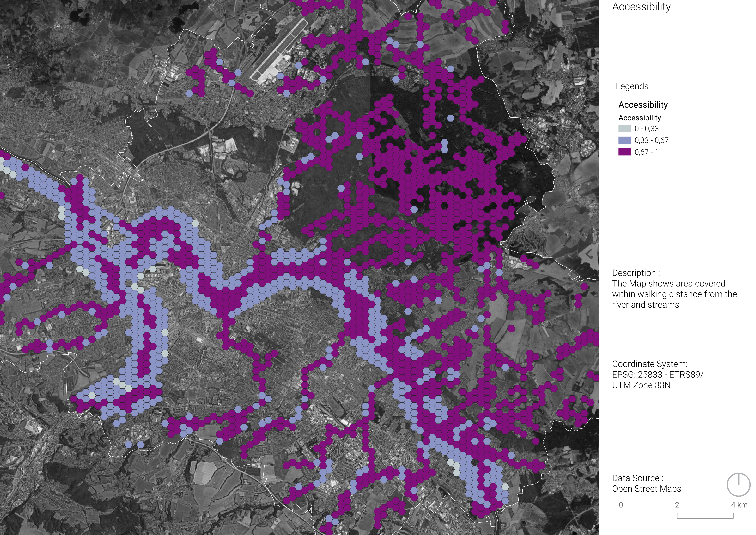The image size is (756, 535).
Task: Click the legend label '0,67 - 1'
Action: coord(646,152)
